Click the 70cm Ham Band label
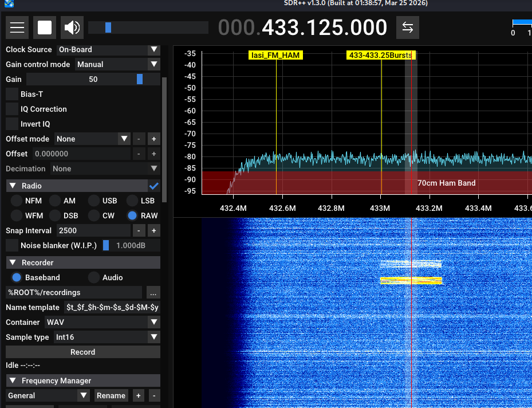 pyautogui.click(x=446, y=183)
